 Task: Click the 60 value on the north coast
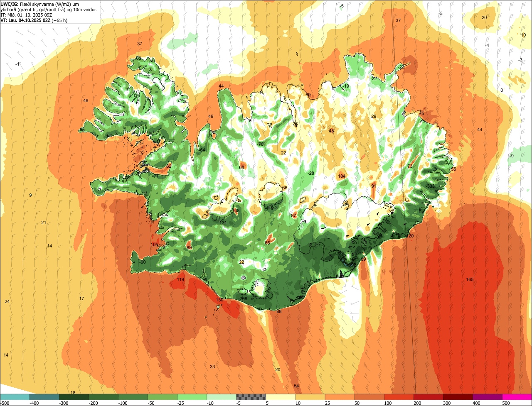[308, 95]
